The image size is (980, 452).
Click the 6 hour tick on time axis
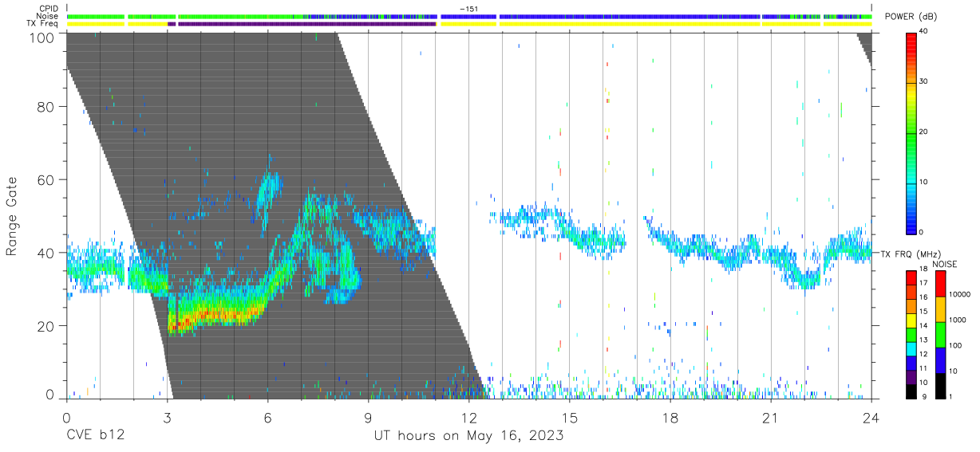pyautogui.click(x=267, y=418)
